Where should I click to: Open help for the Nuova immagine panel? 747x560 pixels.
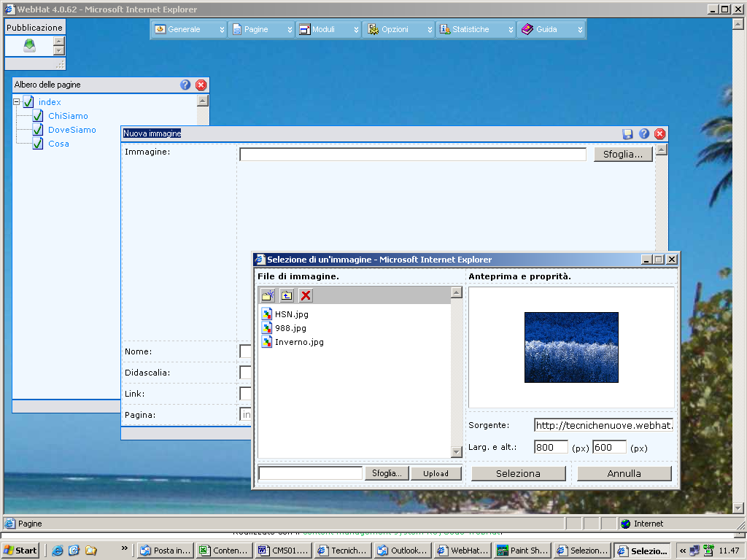coord(644,134)
